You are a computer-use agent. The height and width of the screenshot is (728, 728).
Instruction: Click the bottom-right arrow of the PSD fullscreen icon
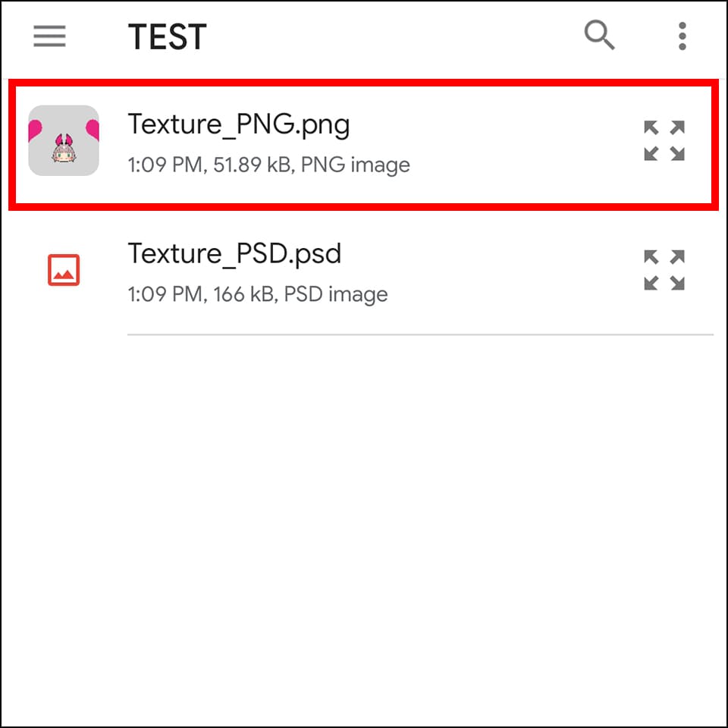point(677,283)
